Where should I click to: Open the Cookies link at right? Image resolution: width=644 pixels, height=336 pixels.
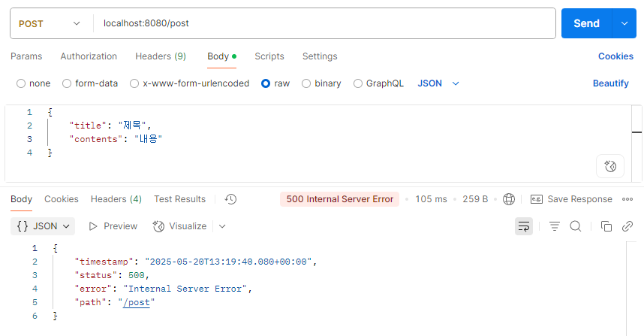[x=615, y=56]
